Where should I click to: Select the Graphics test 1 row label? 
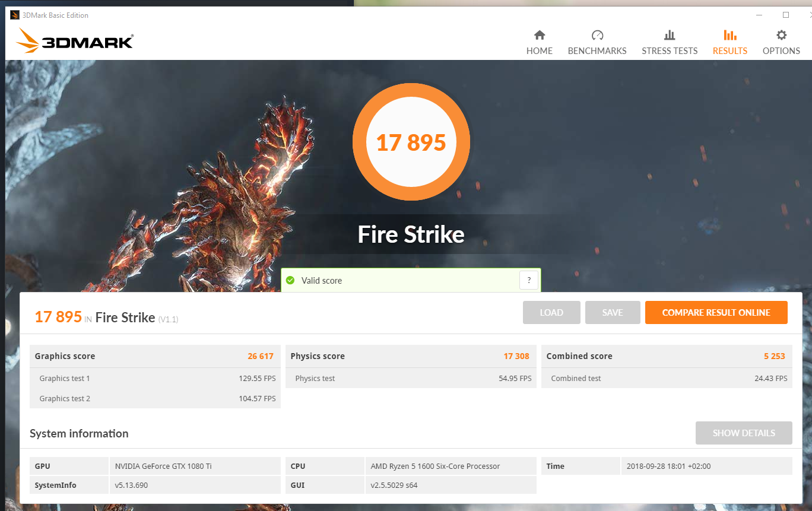65,378
